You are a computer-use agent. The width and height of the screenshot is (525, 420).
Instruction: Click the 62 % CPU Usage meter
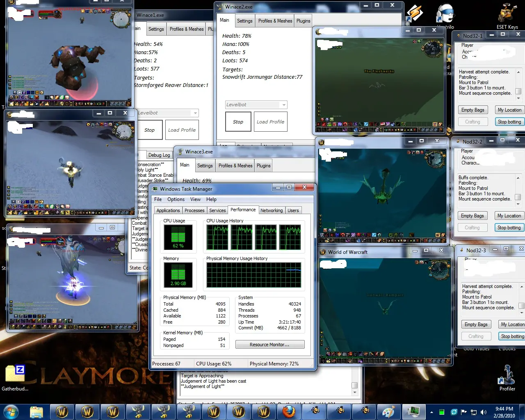178,237
